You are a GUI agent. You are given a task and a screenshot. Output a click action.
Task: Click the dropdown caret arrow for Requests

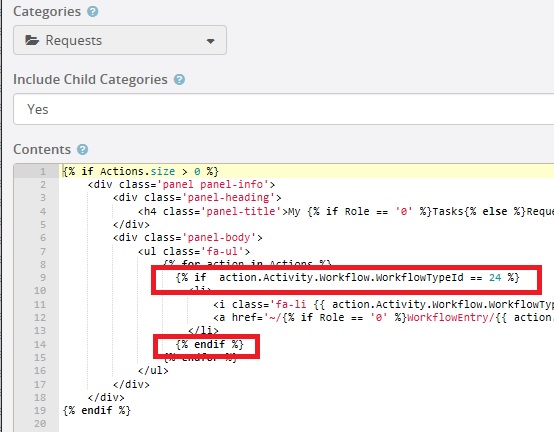pos(211,41)
